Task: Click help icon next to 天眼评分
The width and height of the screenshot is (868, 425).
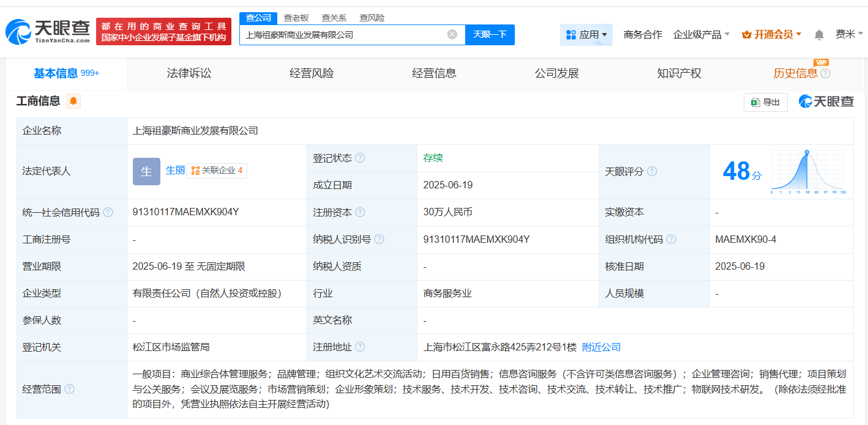Action: (652, 172)
